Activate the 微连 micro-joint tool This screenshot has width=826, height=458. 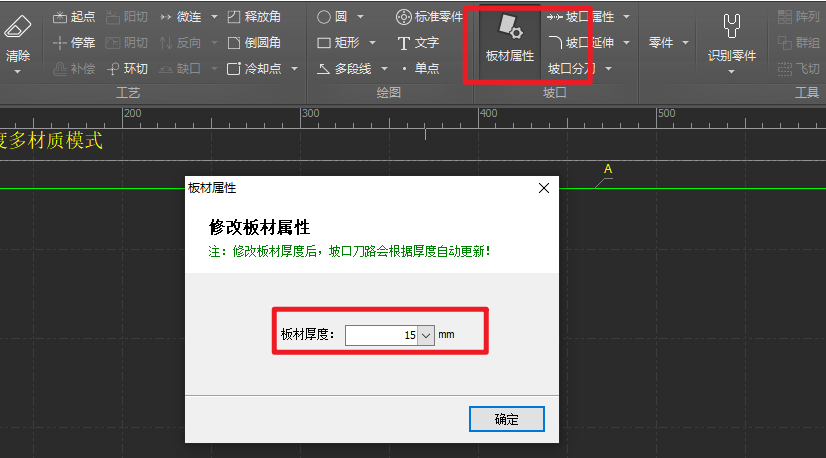(x=181, y=17)
